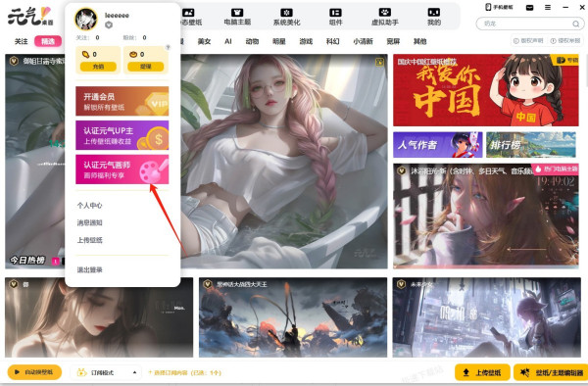The height and width of the screenshot is (386, 588).
Task: Click the V badge on 黑神话 wallpaper
Action: [208, 284]
